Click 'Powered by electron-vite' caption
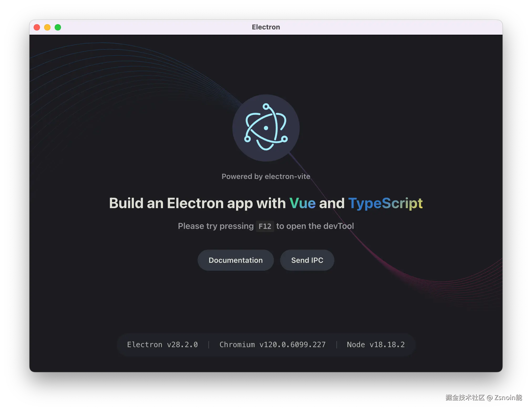This screenshot has width=532, height=411. point(266,176)
